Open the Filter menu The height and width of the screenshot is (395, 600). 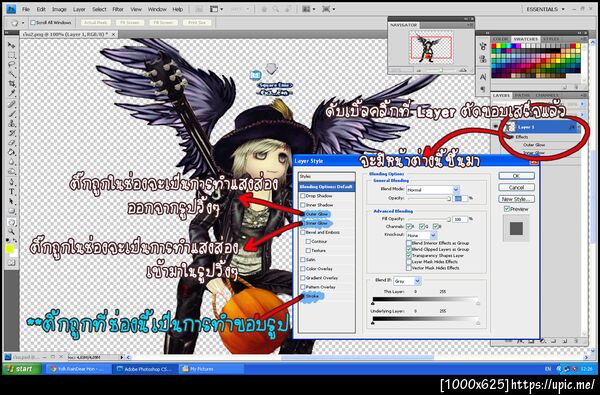tap(118, 9)
